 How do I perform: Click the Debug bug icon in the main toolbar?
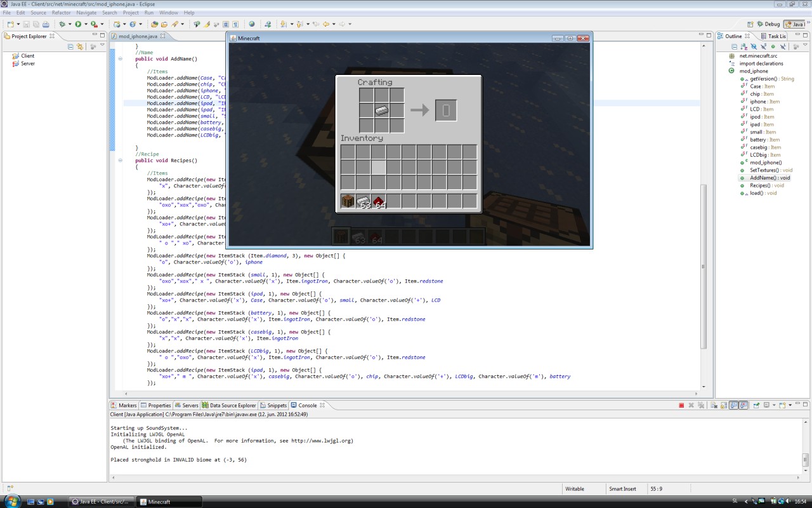(62, 24)
